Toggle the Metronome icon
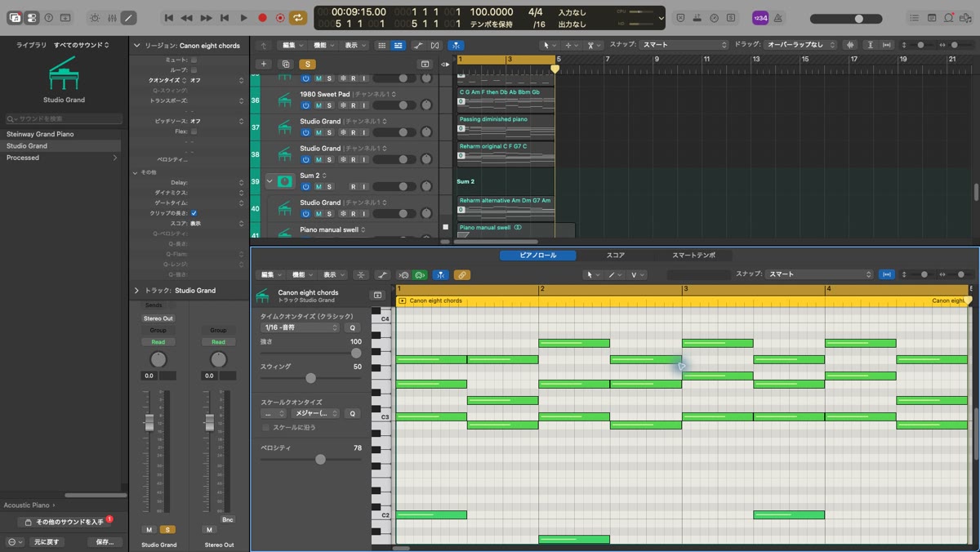980x552 pixels. coord(777,17)
